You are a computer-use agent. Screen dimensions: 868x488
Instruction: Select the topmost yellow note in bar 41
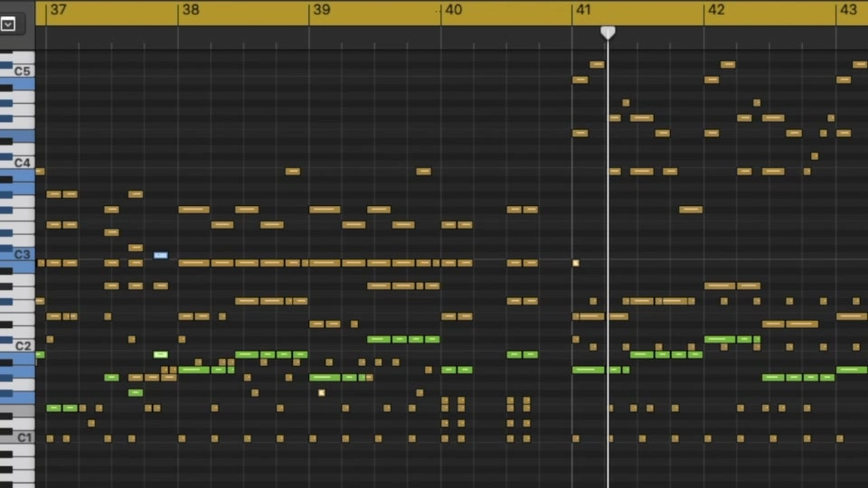point(597,65)
